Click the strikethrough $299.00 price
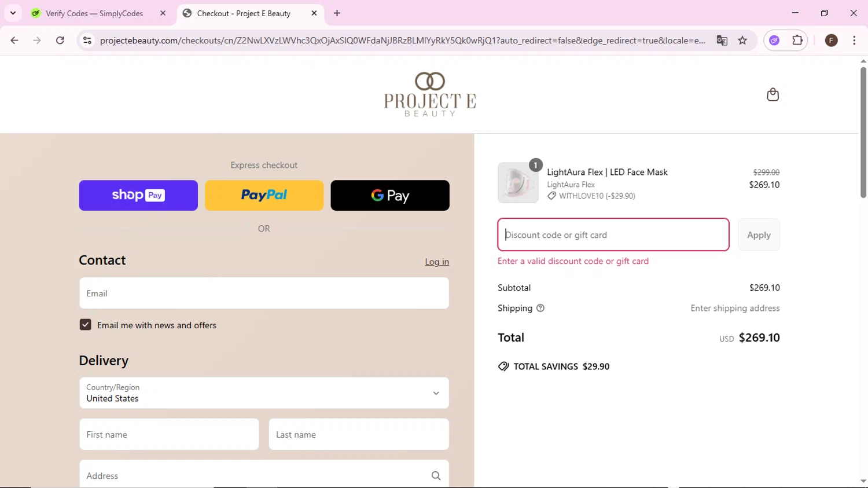Image resolution: width=868 pixels, height=488 pixels. [766, 172]
